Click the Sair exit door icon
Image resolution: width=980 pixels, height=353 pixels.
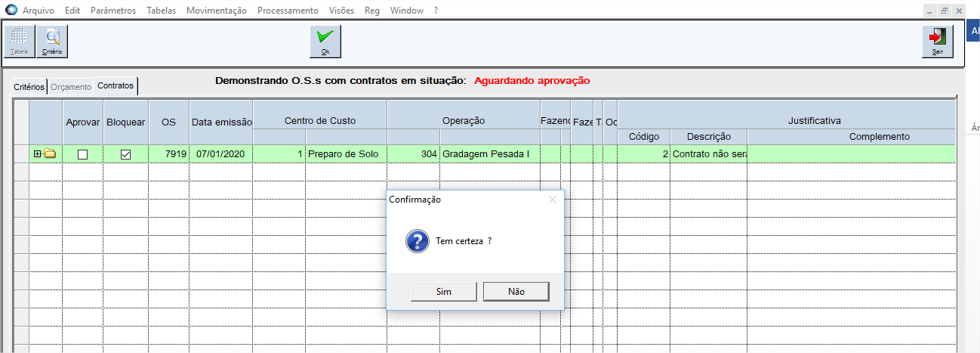tap(937, 41)
